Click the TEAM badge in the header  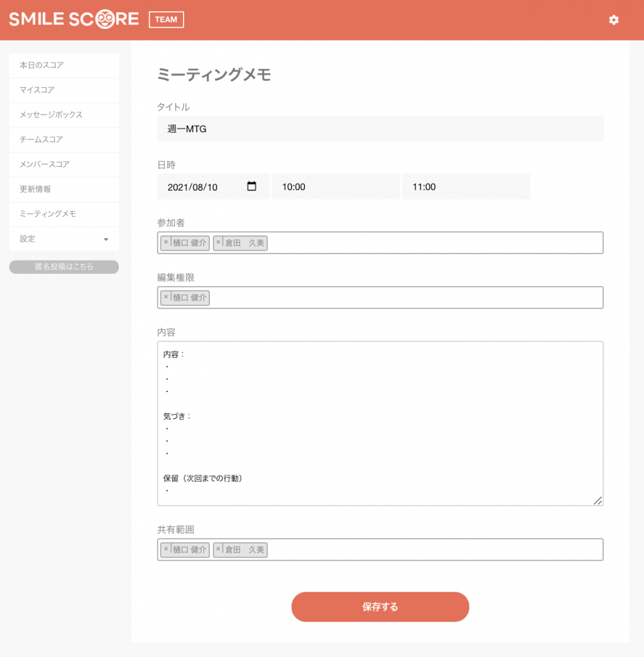(166, 20)
